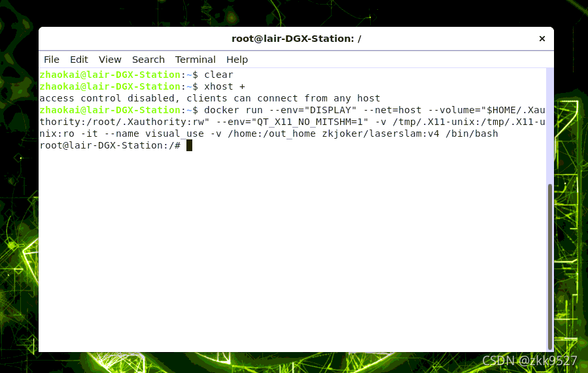Click '--net=host' option text
Viewport: 588px width, 373px height.
click(392, 110)
